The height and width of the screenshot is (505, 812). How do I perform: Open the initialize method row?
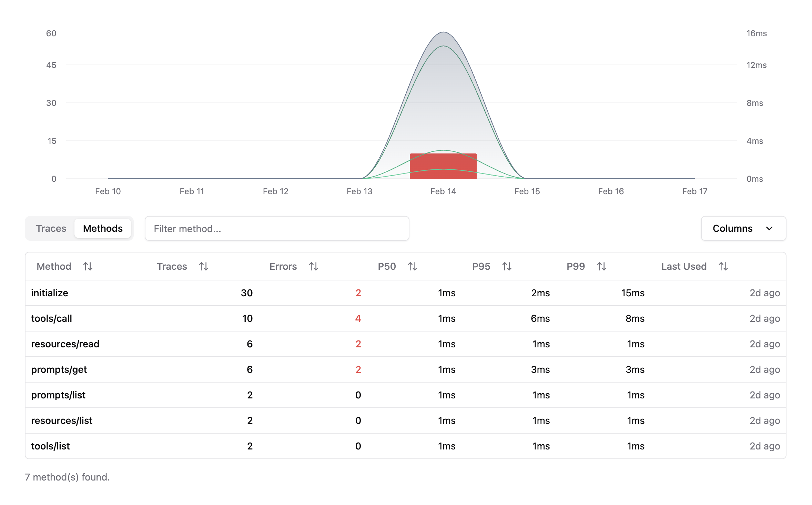click(x=50, y=293)
